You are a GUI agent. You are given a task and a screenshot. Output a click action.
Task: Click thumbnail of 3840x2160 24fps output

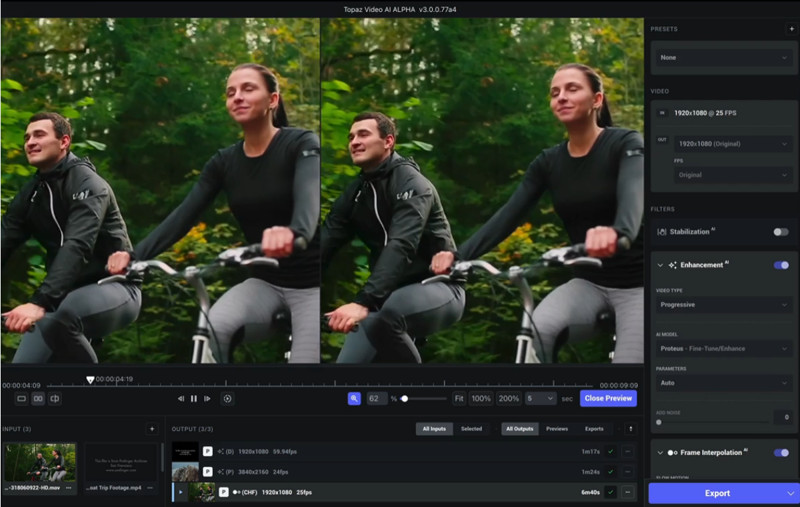pyautogui.click(x=185, y=472)
